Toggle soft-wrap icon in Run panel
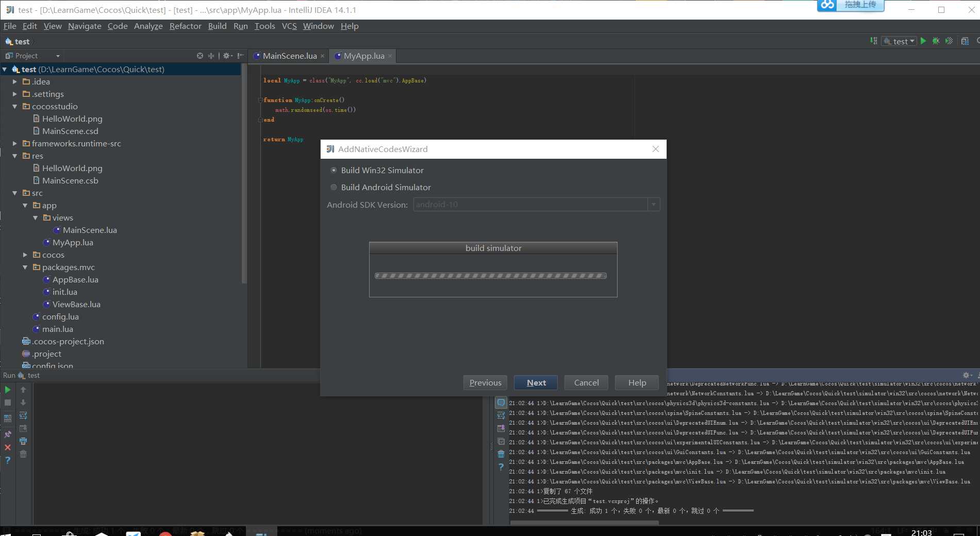 point(23,415)
